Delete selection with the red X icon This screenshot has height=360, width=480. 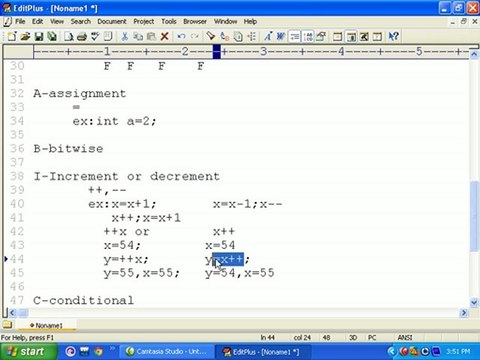click(164, 36)
